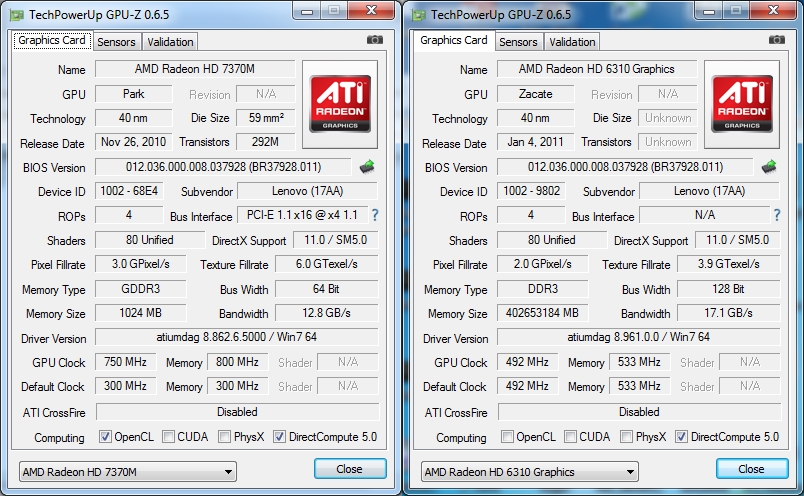Toggle the PhysX checkbox in the HD 7370M window

(x=224, y=437)
